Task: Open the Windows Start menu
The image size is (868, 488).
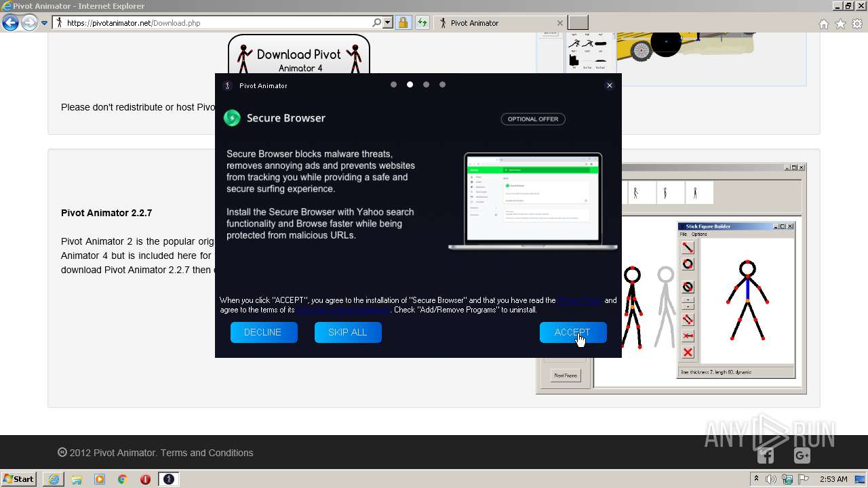Action: pyautogui.click(x=19, y=479)
